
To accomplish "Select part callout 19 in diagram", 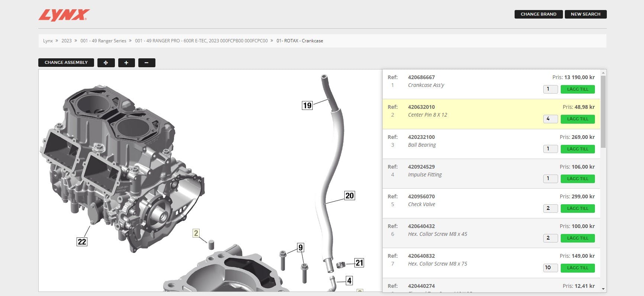I will pos(307,105).
